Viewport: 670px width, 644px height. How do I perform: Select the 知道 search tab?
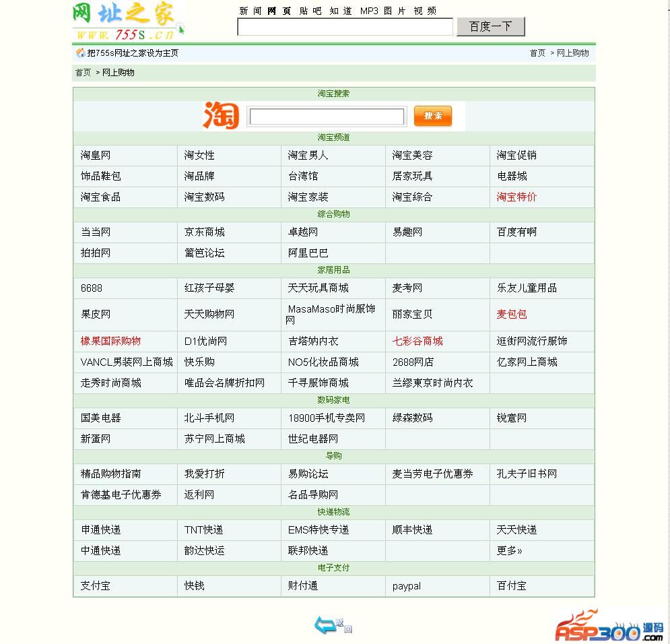click(x=341, y=11)
